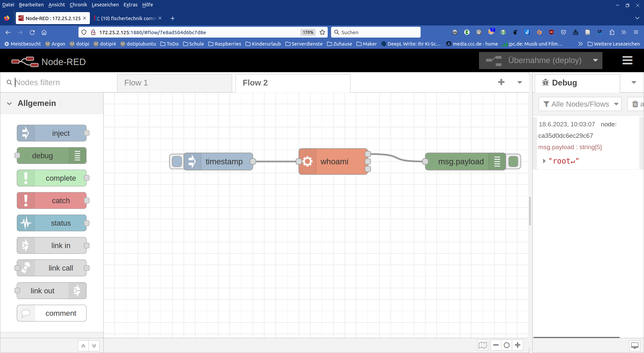The width and height of the screenshot is (644, 353).
Task: Click the Übernahme (deploy) button
Action: coord(534,60)
